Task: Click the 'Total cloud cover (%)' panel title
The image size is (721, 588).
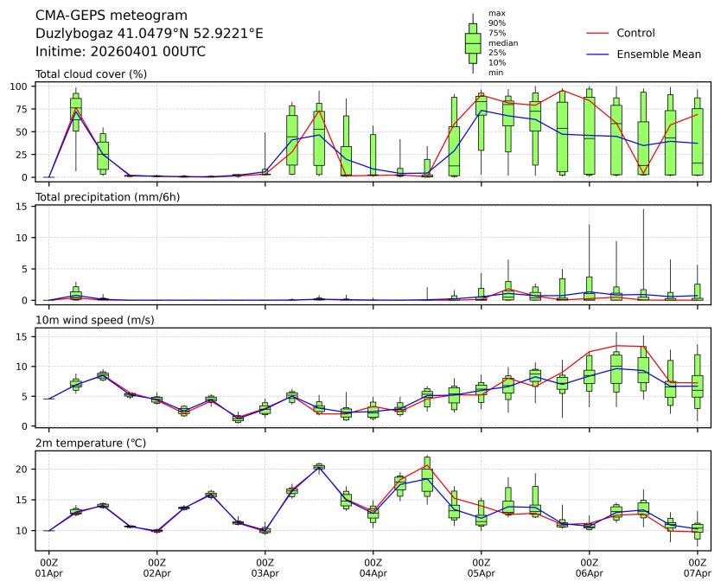Action: (x=91, y=74)
